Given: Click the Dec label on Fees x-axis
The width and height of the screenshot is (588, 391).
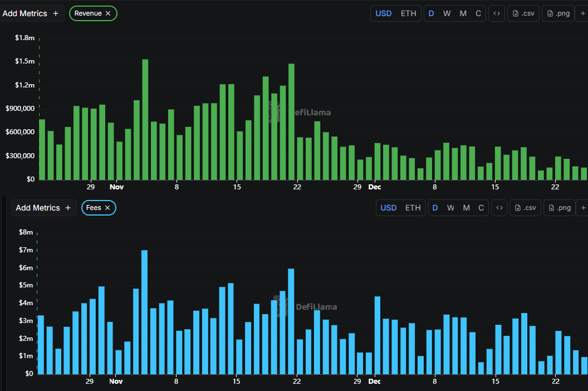Looking at the screenshot, I should click(374, 381).
